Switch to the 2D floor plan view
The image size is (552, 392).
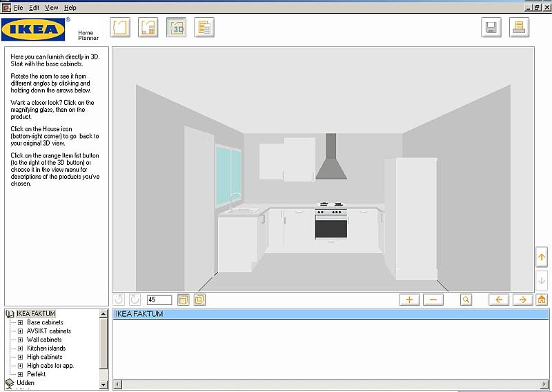point(148,28)
